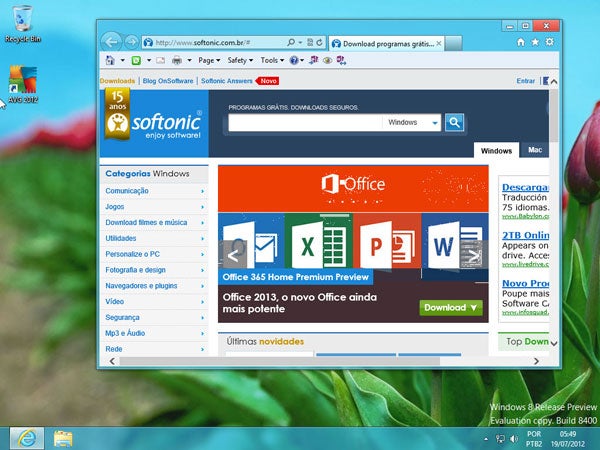Open Favorites star icon
This screenshot has height=450, width=600.
[534, 43]
